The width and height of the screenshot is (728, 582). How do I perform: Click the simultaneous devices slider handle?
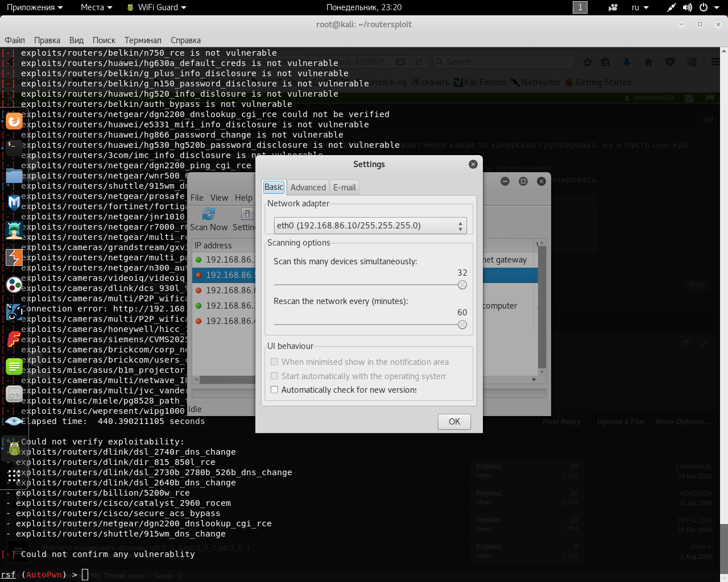pos(462,285)
